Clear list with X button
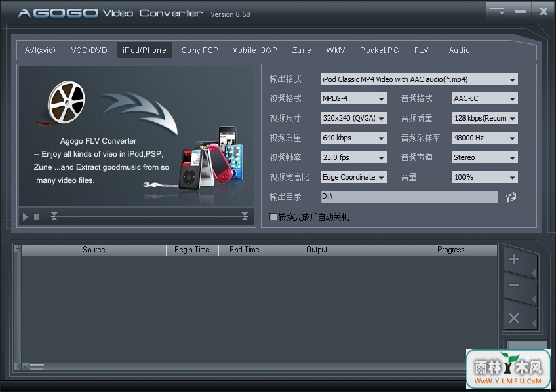 tap(514, 317)
